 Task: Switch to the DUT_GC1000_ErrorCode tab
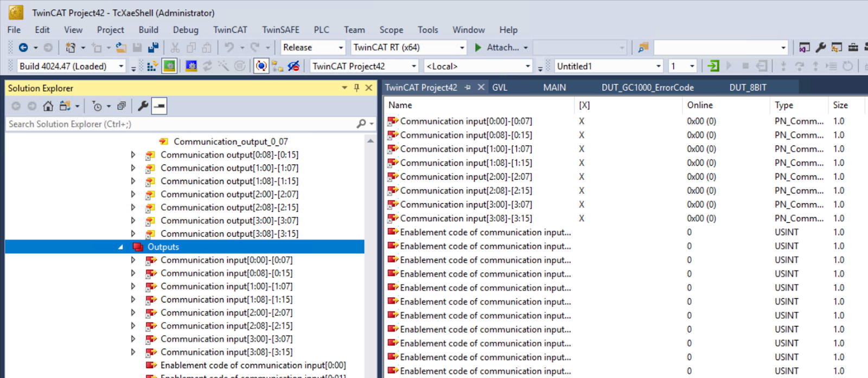pos(647,87)
